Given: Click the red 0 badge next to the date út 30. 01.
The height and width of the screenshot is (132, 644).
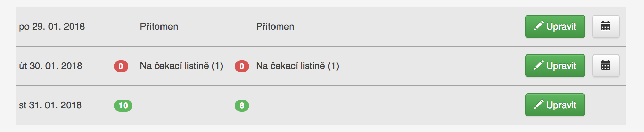Looking at the screenshot, I should (x=121, y=66).
